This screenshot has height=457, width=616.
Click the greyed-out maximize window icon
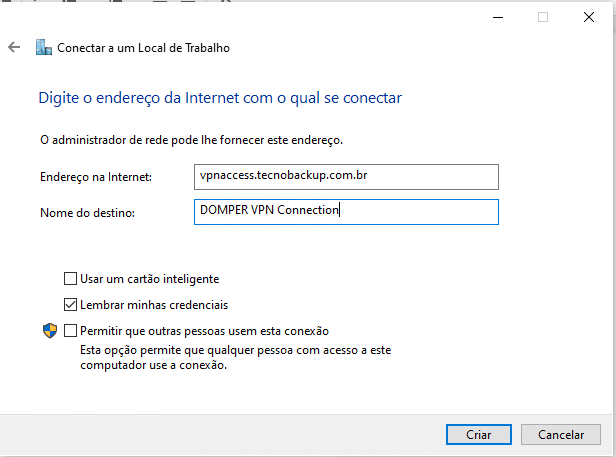point(543,17)
